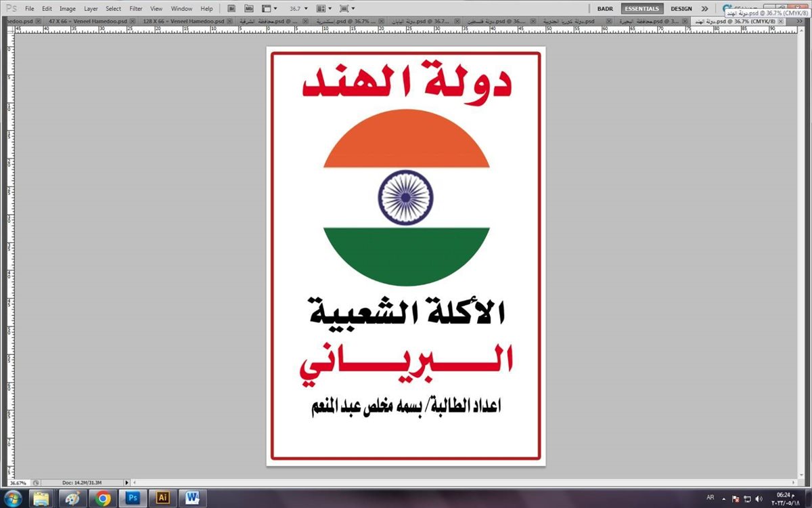Open the Layer menu
The height and width of the screenshot is (508, 812).
click(x=91, y=9)
